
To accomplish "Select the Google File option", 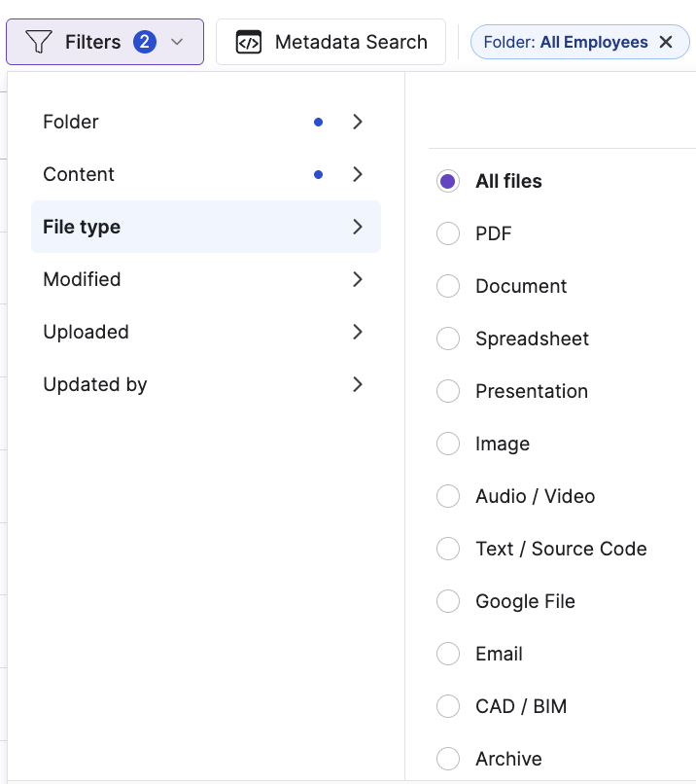I will [x=448, y=601].
